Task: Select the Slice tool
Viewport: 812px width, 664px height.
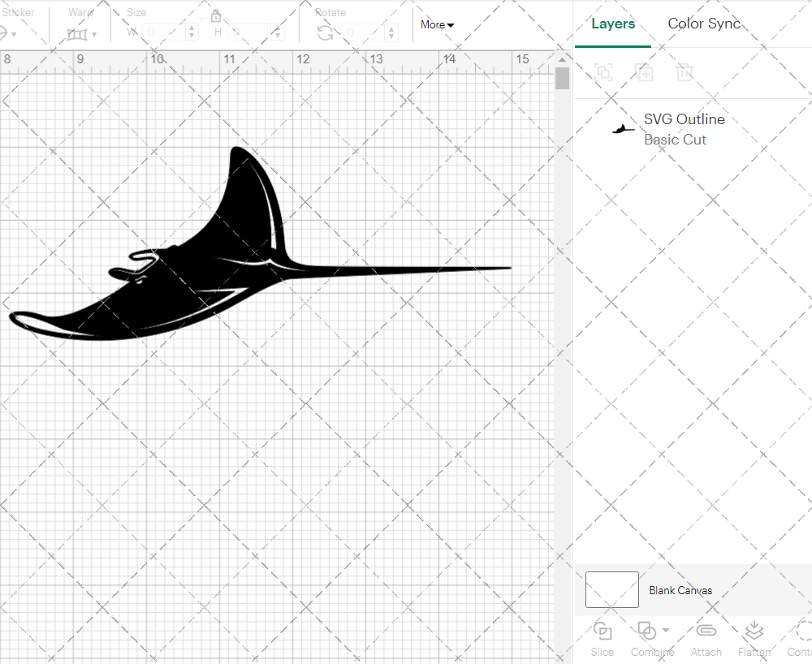Action: pyautogui.click(x=602, y=640)
